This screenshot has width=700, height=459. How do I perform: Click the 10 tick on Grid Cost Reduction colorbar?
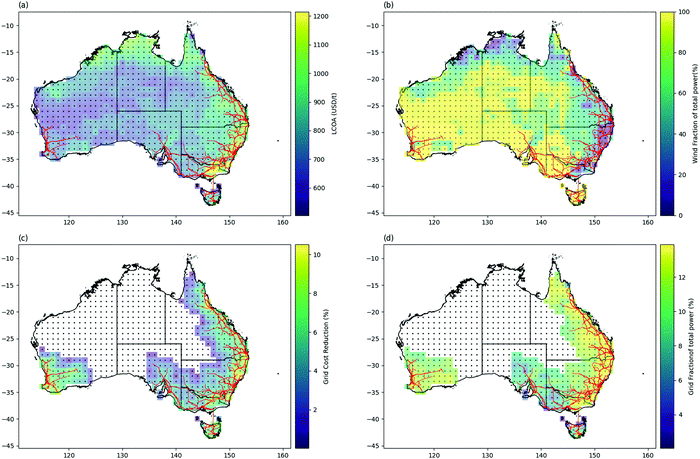click(x=318, y=255)
